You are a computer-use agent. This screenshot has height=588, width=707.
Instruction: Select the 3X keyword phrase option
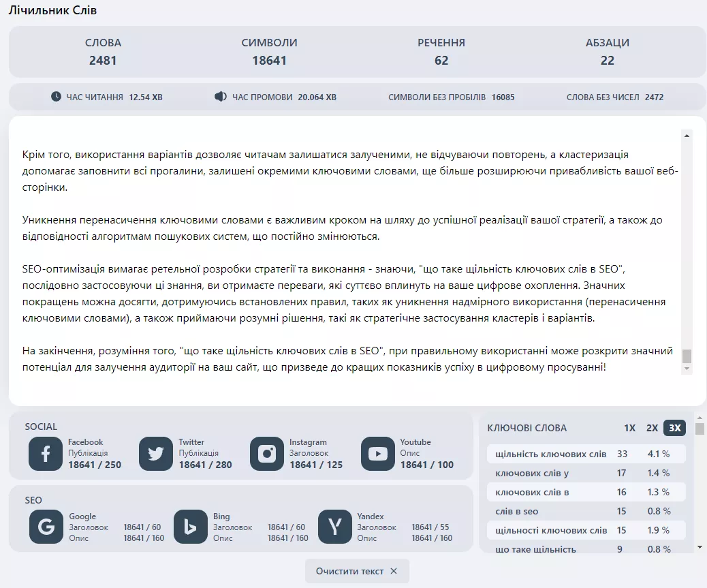coord(674,428)
